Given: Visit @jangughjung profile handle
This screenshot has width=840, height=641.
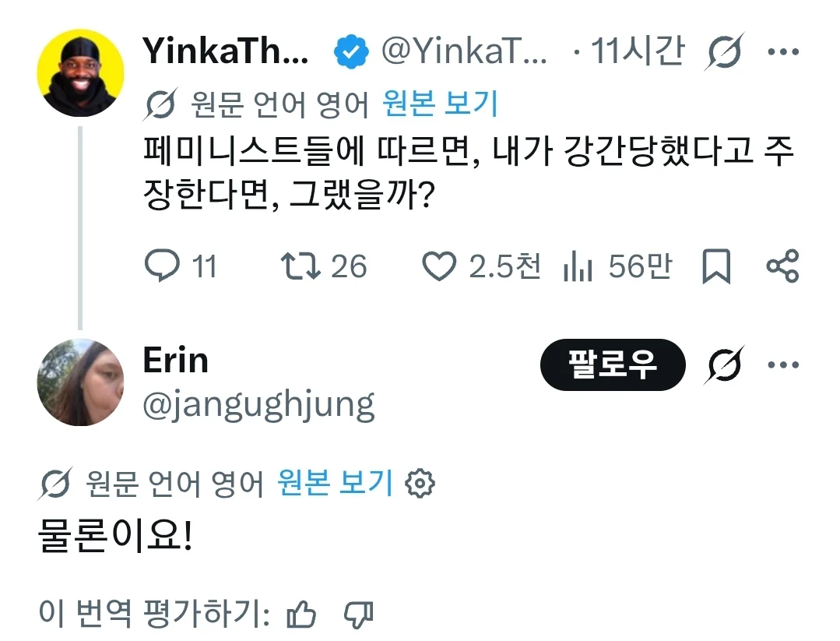Looking at the screenshot, I should (258, 406).
